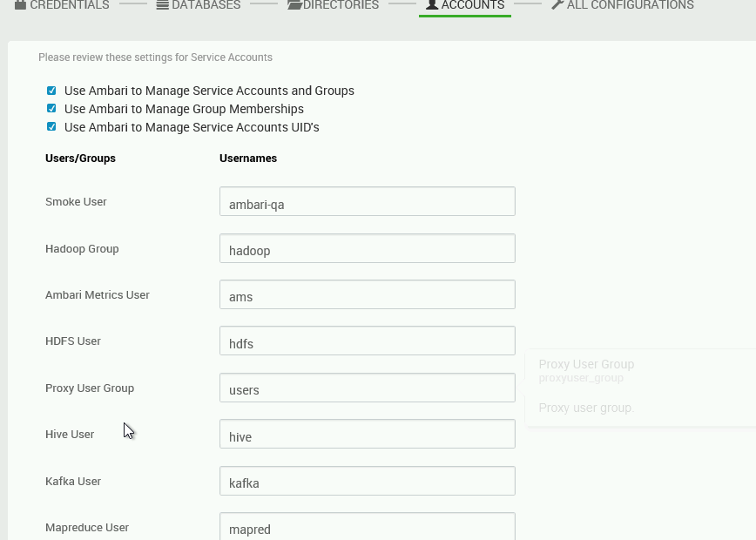Screen dimensions: 756x540
Task: Click the HDFS User label
Action: pyautogui.click(x=73, y=341)
